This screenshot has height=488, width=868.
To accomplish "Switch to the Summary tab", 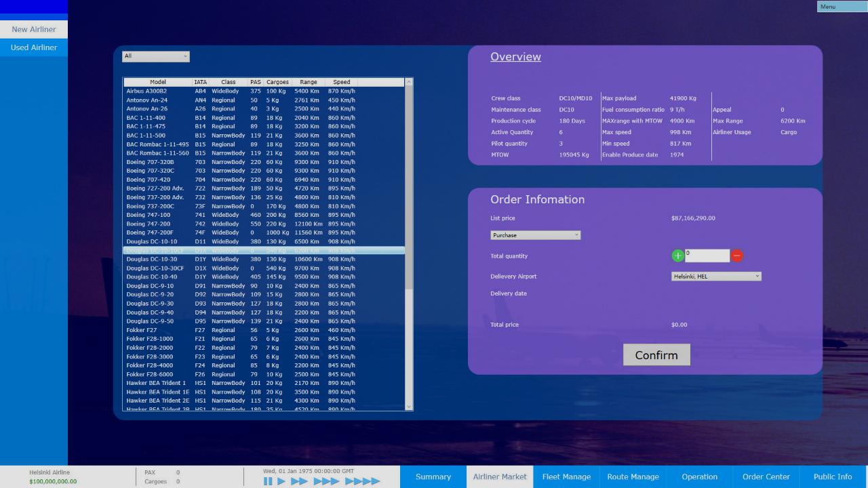I will 433,476.
